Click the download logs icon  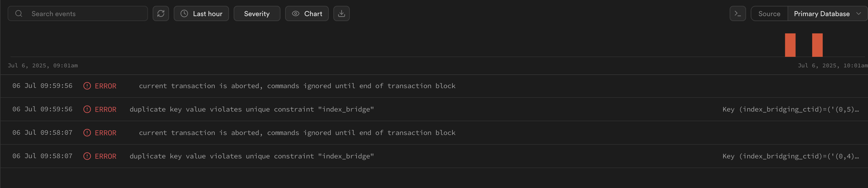tap(341, 13)
